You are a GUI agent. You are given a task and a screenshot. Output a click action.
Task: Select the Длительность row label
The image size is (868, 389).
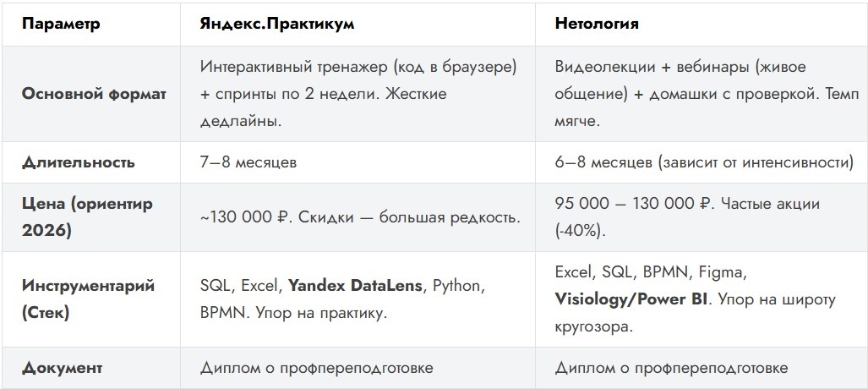coord(78,163)
